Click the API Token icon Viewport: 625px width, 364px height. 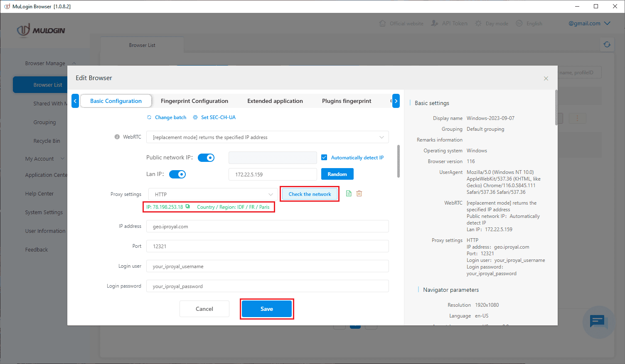(x=434, y=23)
